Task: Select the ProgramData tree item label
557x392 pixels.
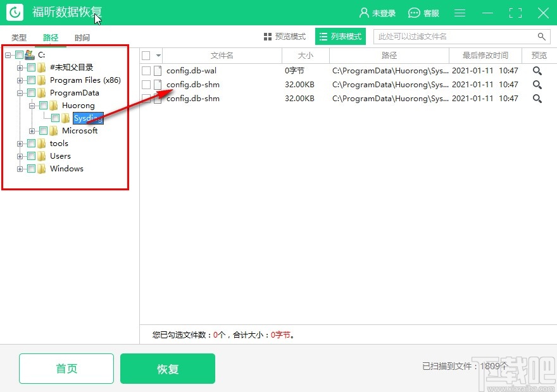Action: click(75, 93)
